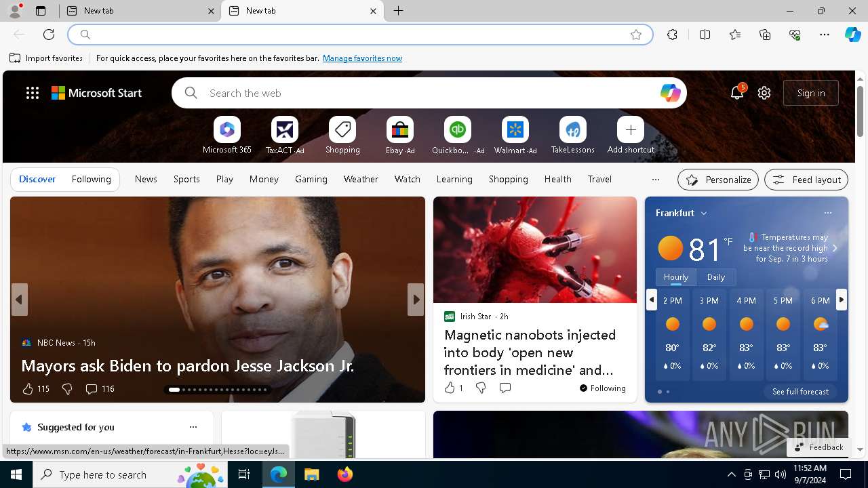Viewport: 868px width, 488px height.
Task: Open the Walmart shortcut tile
Action: pyautogui.click(x=515, y=129)
